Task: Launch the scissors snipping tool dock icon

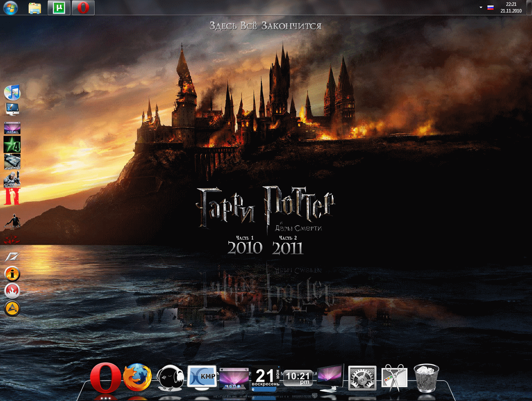Action: click(394, 378)
